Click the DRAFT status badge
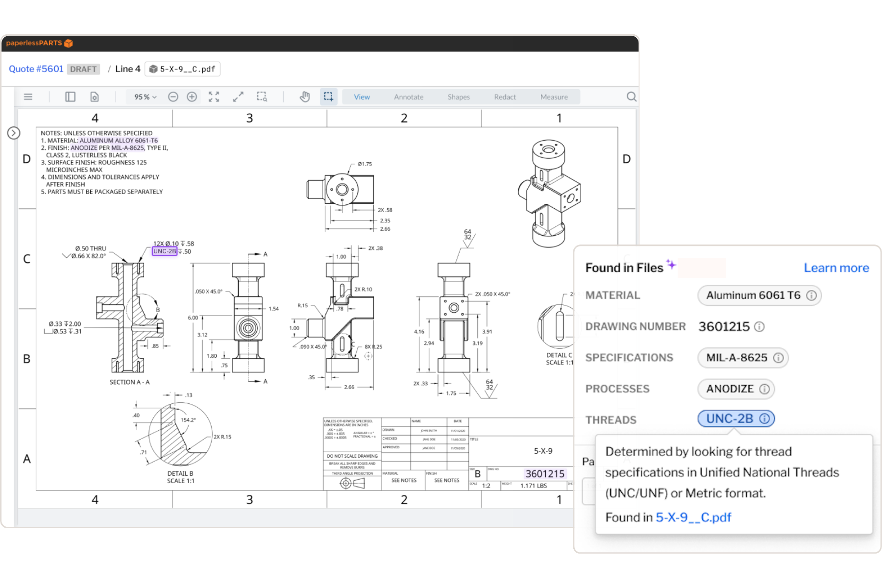 pos(83,69)
